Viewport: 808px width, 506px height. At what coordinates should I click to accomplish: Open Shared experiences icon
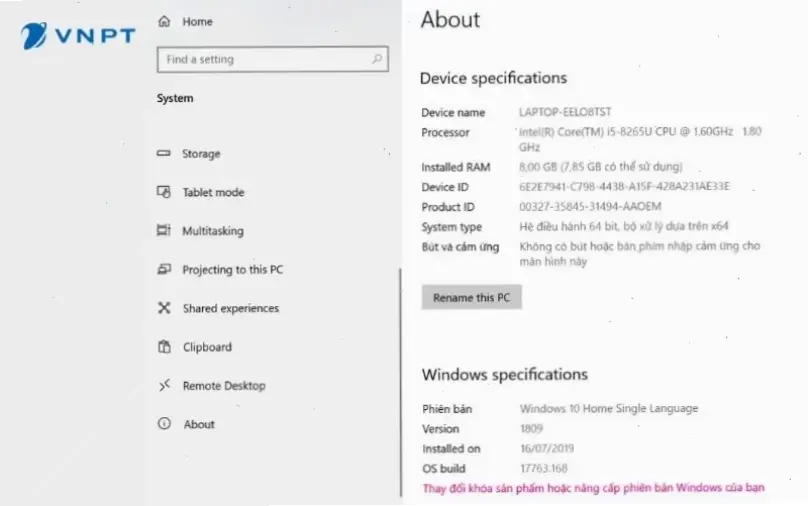164,308
